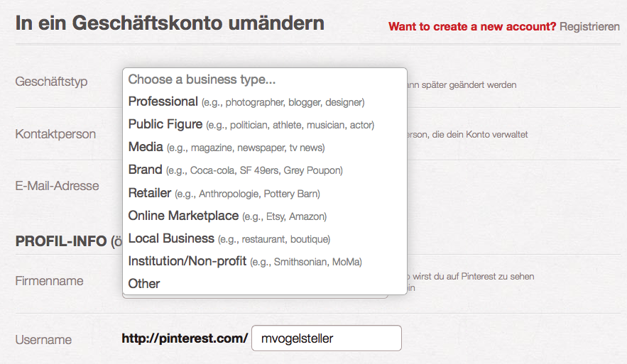Screen dimensions: 627x364
Task: Open the Registrieren link
Action: tap(589, 27)
